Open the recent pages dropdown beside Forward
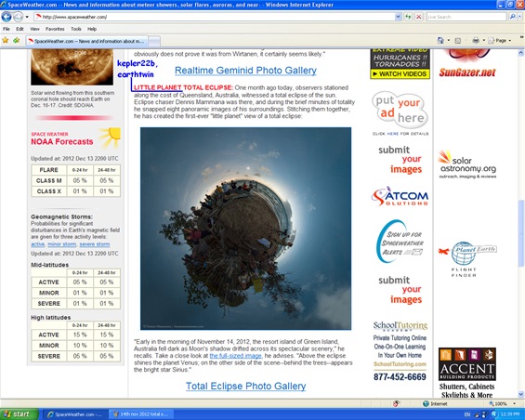The width and height of the screenshot is (525, 420). pyautogui.click(x=27, y=17)
